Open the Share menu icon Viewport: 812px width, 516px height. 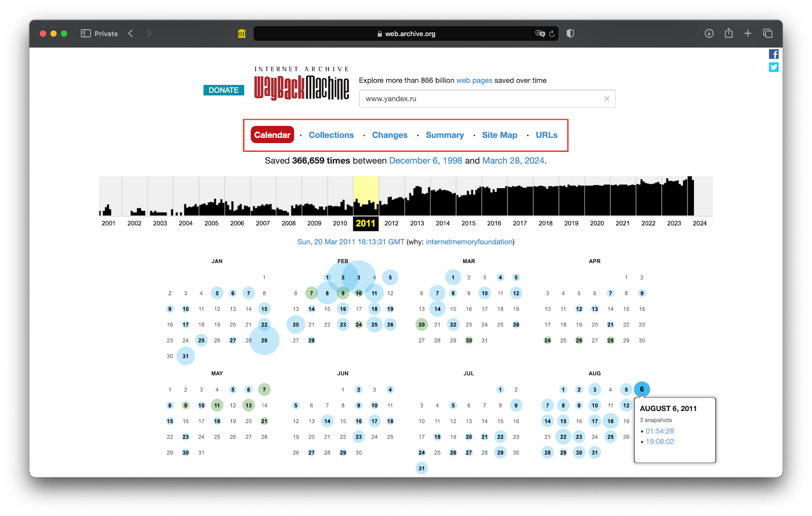click(728, 33)
